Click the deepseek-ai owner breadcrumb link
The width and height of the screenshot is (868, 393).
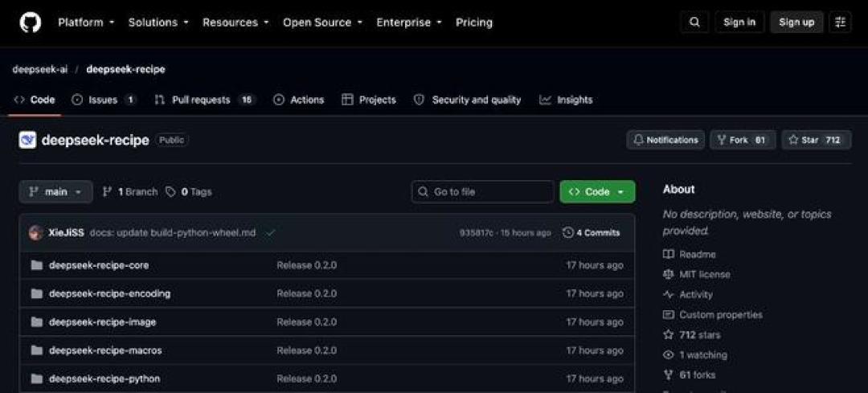click(40, 70)
